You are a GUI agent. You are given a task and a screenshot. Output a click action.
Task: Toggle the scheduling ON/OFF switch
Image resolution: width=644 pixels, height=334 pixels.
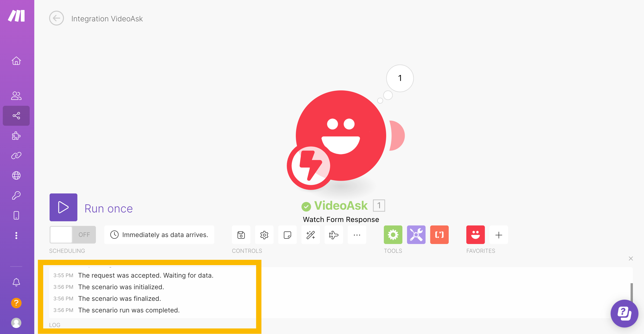pyautogui.click(x=73, y=234)
